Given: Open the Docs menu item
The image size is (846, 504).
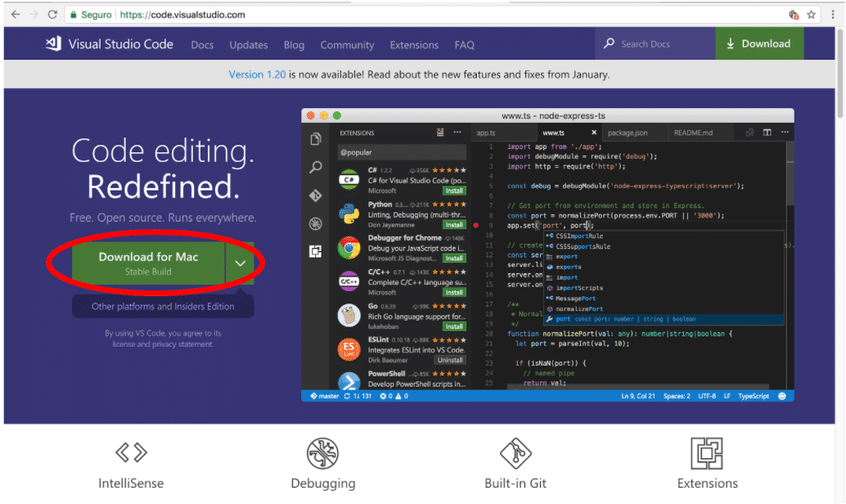Looking at the screenshot, I should pyautogui.click(x=202, y=45).
